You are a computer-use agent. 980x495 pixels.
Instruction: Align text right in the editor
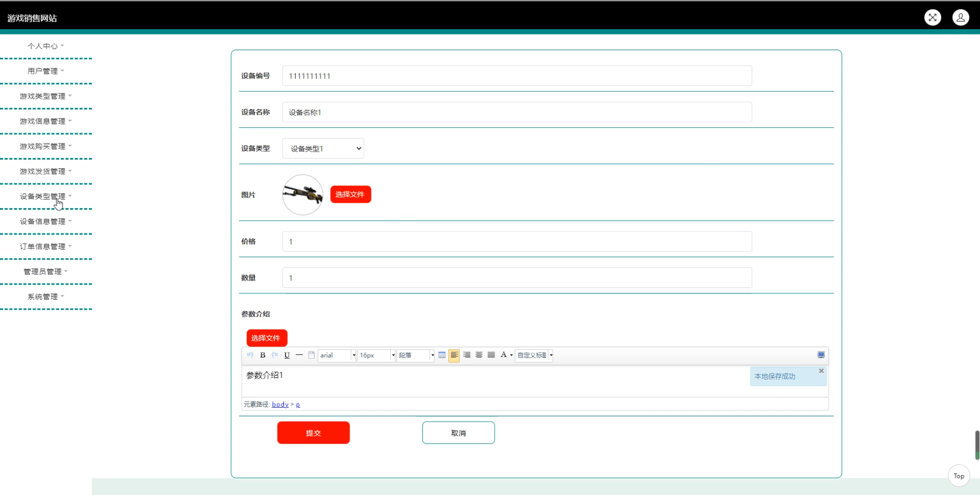pos(467,355)
